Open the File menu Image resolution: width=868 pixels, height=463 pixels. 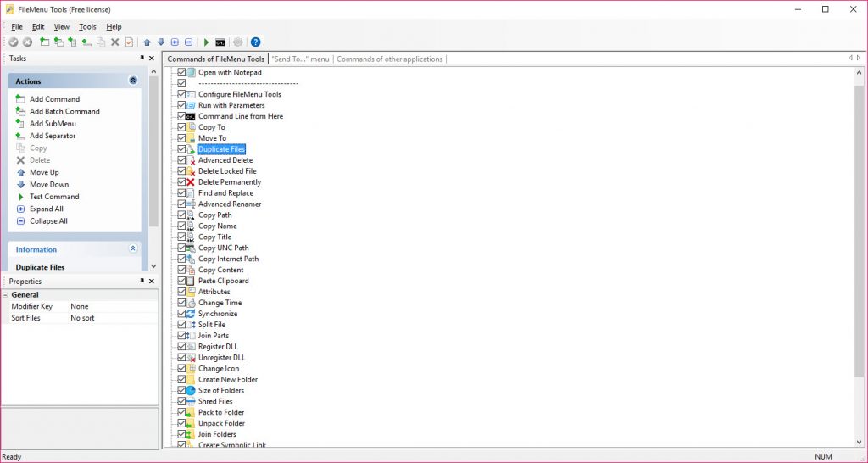17,26
